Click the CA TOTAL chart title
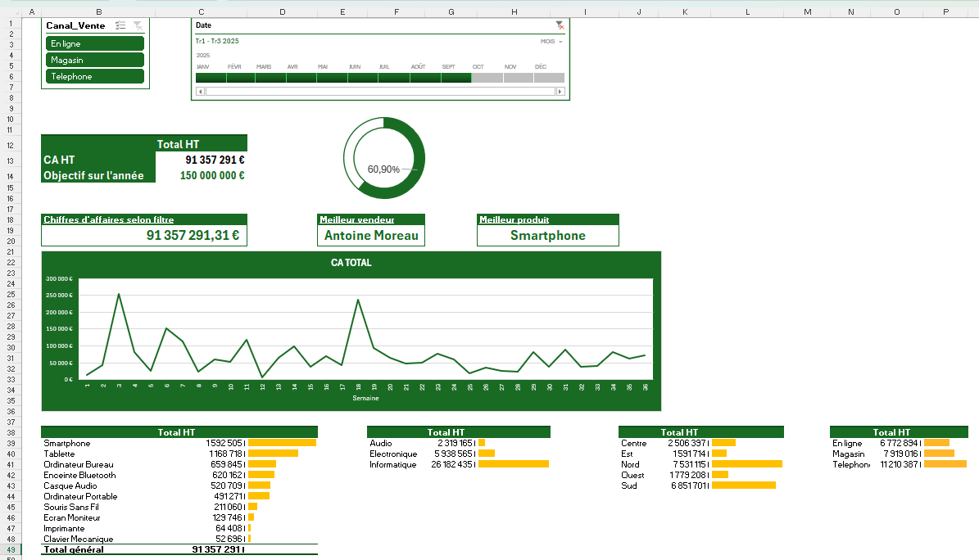The width and height of the screenshot is (979, 560). coord(351,263)
